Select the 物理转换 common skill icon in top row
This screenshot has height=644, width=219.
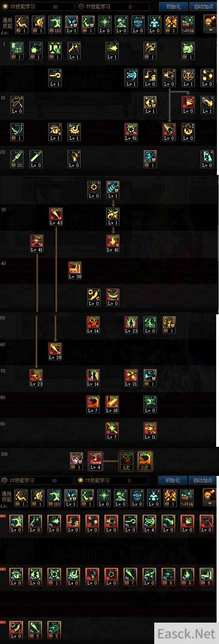coord(187,25)
